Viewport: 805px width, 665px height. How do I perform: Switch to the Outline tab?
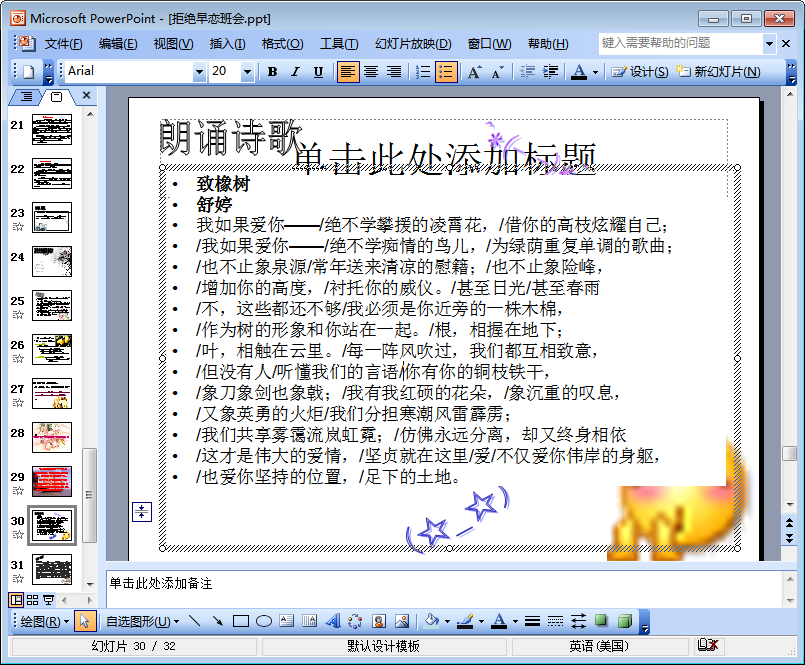[26, 96]
